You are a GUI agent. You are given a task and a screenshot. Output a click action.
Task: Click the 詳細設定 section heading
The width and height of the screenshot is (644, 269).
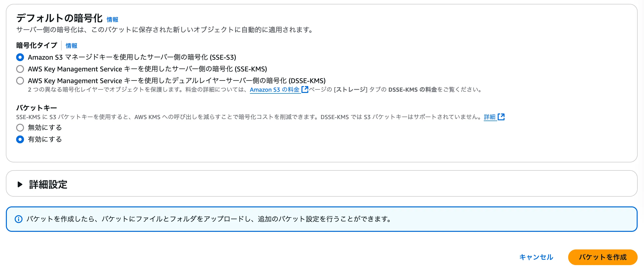pos(48,184)
